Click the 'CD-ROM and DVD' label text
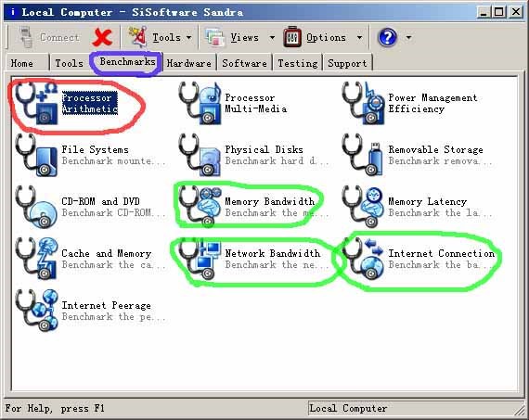 click(100, 201)
